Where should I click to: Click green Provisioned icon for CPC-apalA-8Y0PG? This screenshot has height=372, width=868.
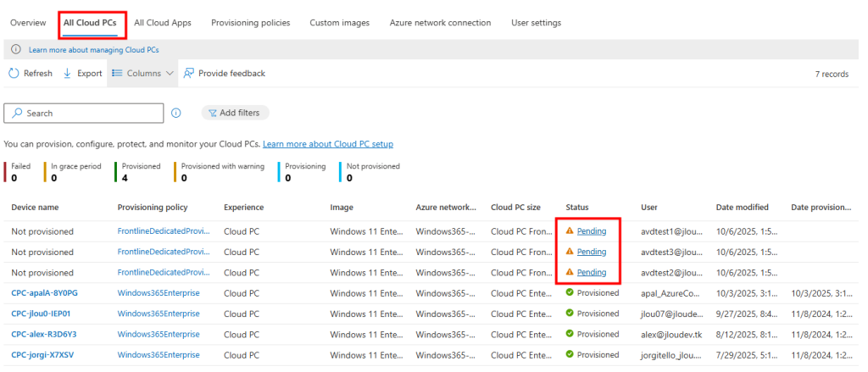click(x=570, y=292)
